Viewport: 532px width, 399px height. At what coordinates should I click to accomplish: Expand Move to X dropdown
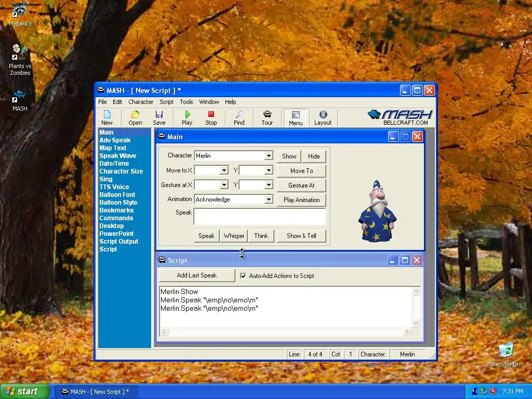[x=224, y=170]
